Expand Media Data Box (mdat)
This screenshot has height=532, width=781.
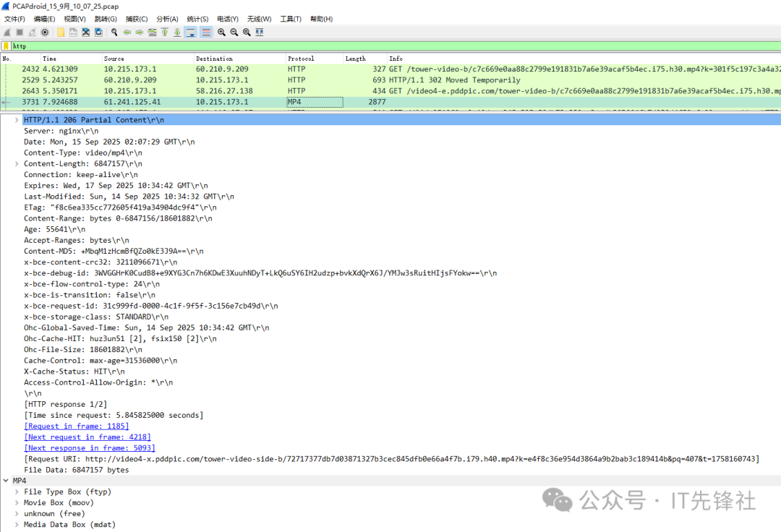tap(17, 525)
